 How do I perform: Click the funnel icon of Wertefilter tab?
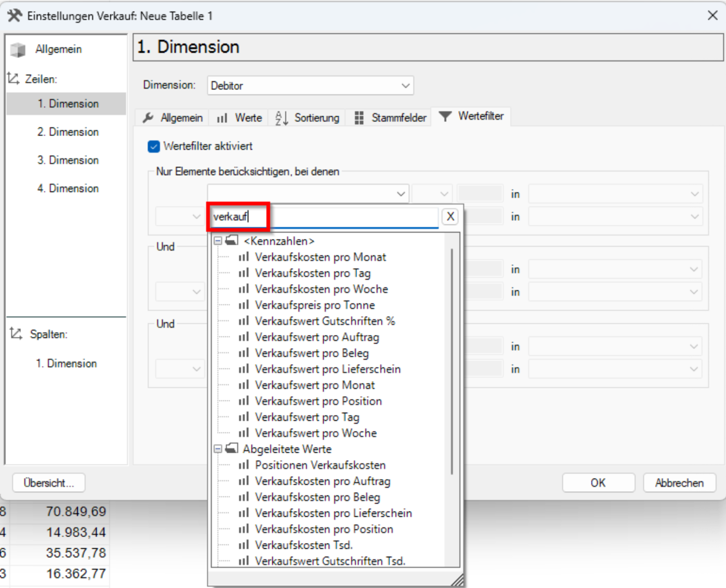tap(445, 116)
